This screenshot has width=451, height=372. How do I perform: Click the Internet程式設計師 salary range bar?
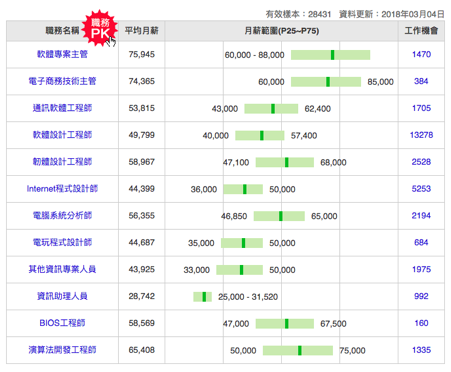pyautogui.click(x=243, y=189)
